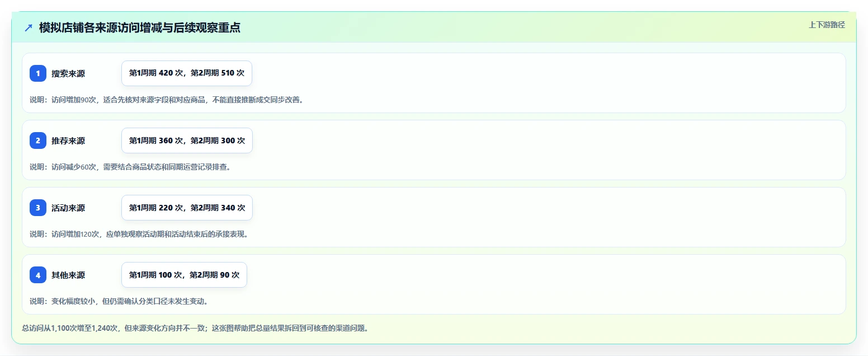Click the 上下游路径 label

(827, 25)
